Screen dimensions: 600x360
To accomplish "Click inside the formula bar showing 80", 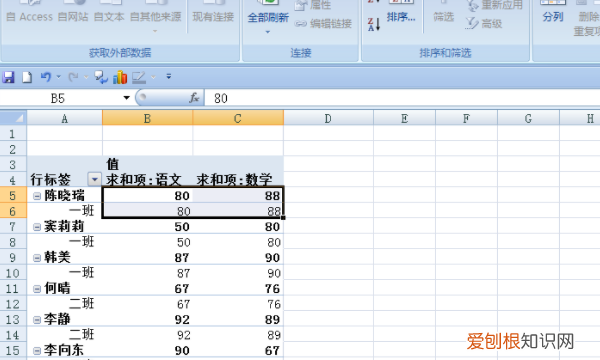I will coord(402,98).
